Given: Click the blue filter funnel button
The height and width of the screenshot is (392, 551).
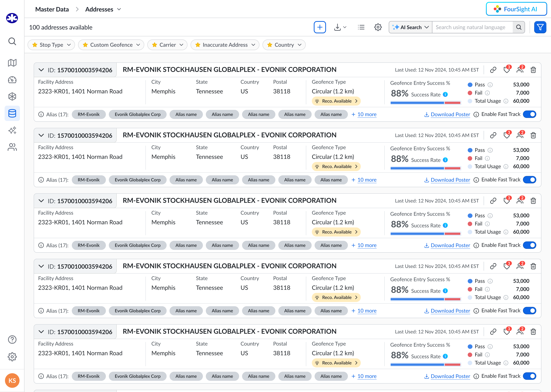Looking at the screenshot, I should [540, 27].
